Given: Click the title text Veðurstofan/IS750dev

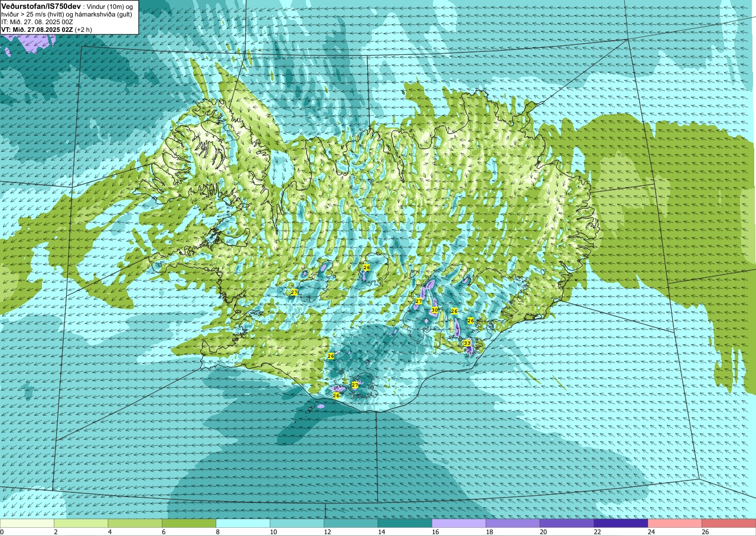Looking at the screenshot, I should (x=40, y=5).
